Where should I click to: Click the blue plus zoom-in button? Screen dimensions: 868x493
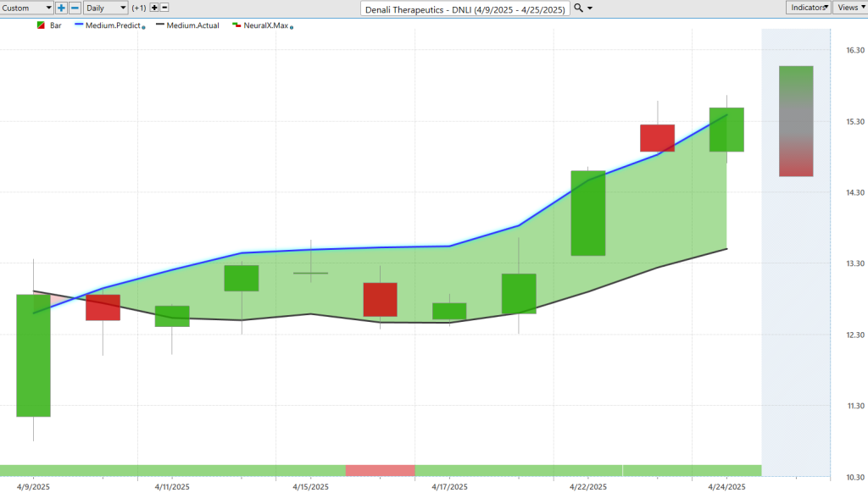(x=62, y=8)
